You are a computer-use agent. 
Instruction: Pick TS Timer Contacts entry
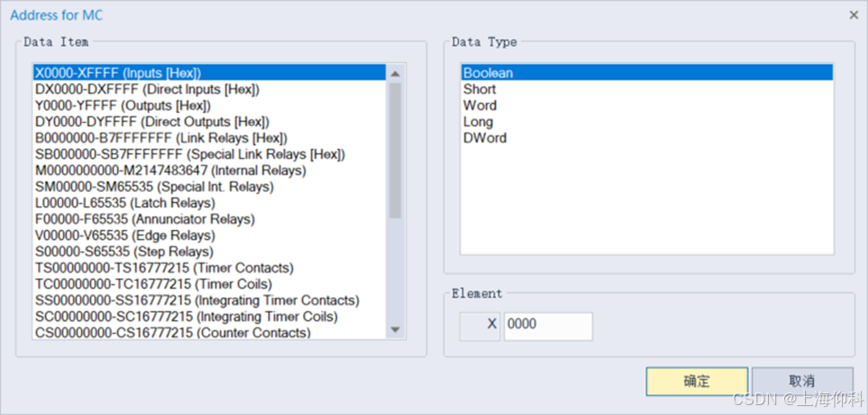164,268
